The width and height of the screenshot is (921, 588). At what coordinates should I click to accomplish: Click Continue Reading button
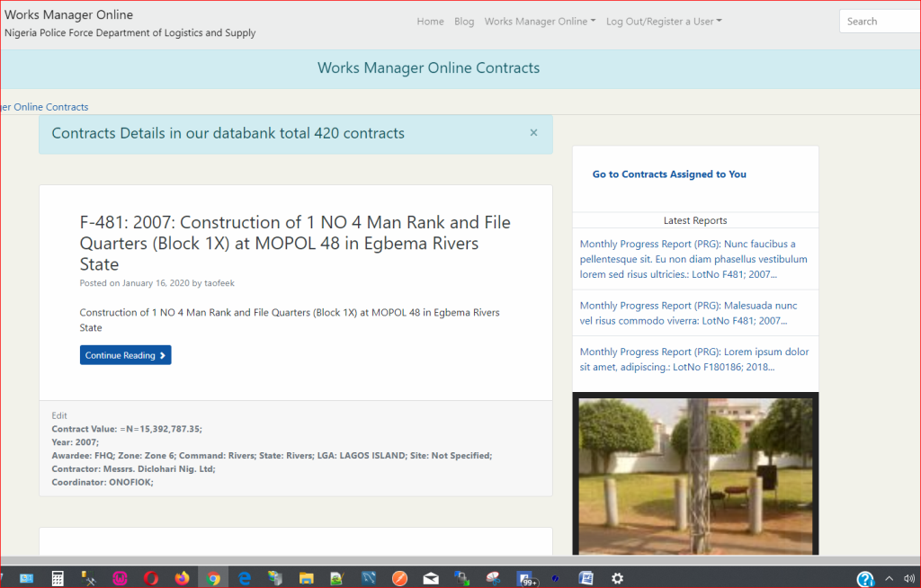pyautogui.click(x=125, y=355)
